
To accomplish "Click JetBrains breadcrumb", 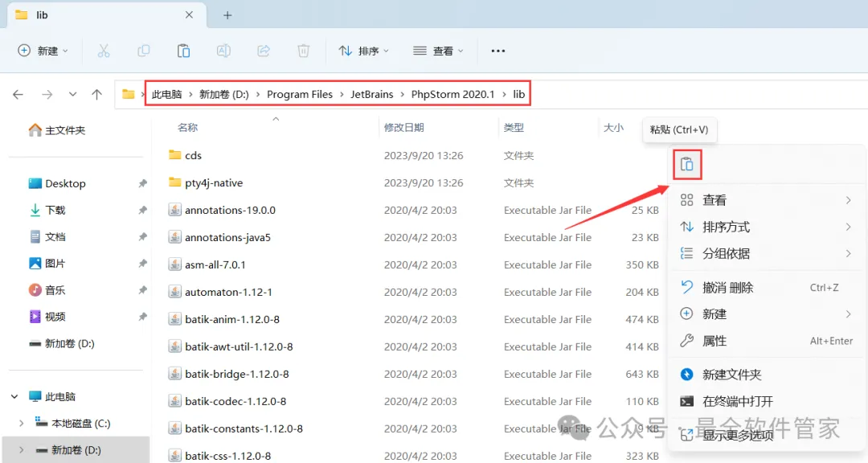I will coord(371,95).
